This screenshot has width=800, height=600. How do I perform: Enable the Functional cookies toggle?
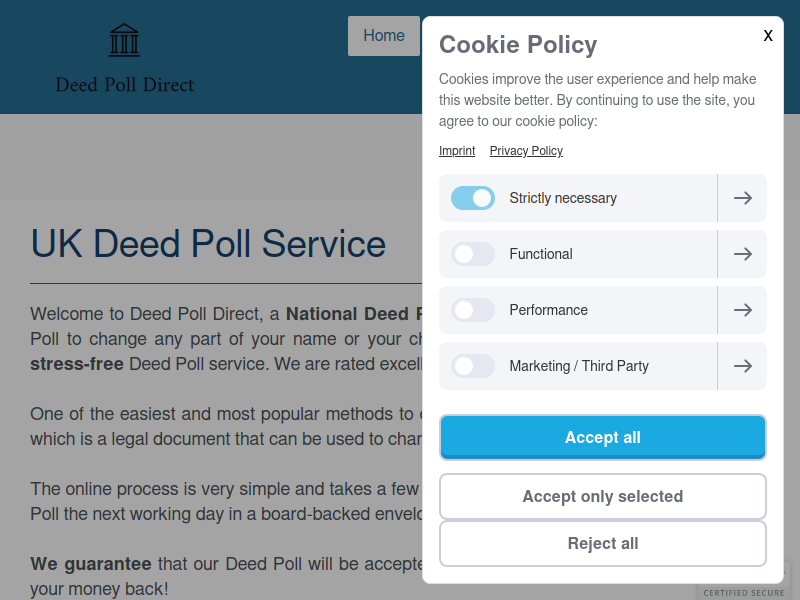(473, 254)
